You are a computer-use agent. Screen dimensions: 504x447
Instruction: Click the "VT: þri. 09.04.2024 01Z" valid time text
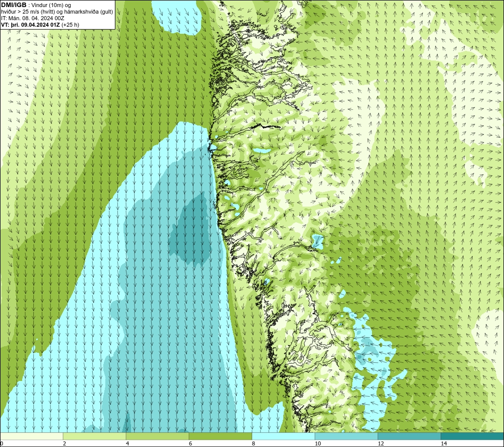click(x=31, y=24)
